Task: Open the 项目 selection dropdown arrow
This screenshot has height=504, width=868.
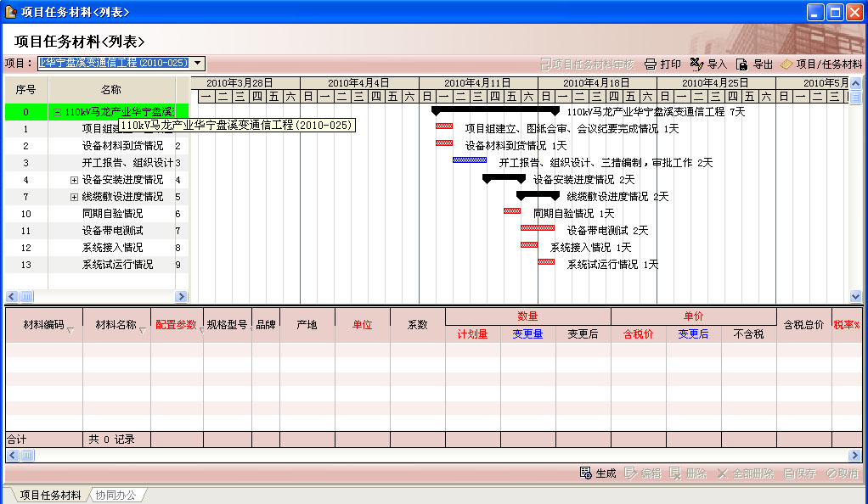Action: 198,63
